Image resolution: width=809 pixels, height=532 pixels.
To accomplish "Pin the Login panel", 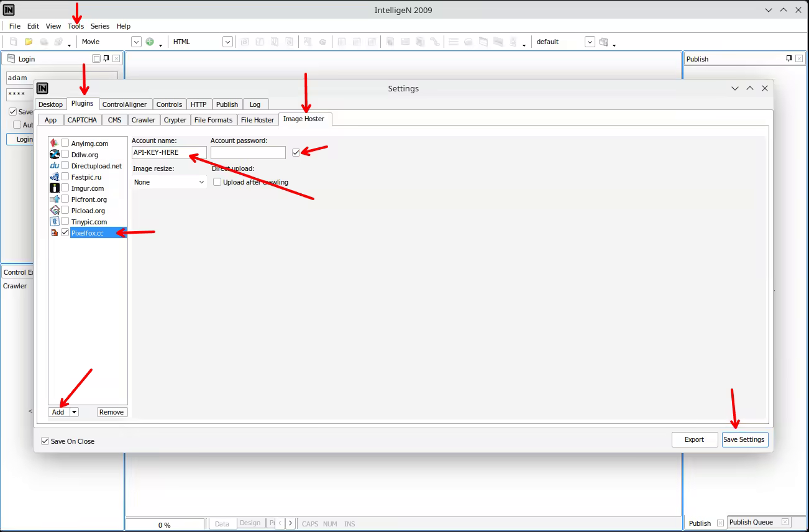I will coord(106,58).
